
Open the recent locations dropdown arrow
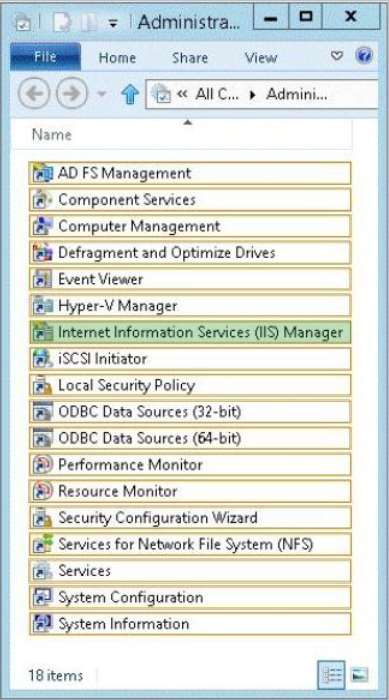pos(101,94)
